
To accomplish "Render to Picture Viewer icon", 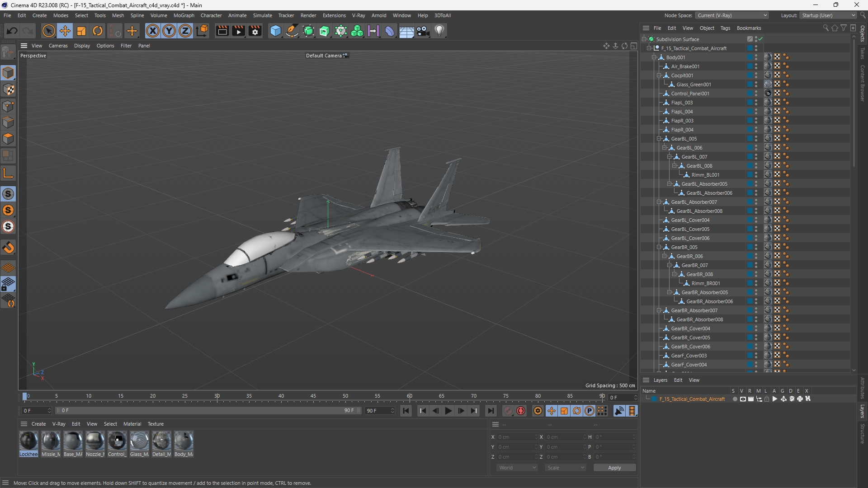I will [238, 31].
